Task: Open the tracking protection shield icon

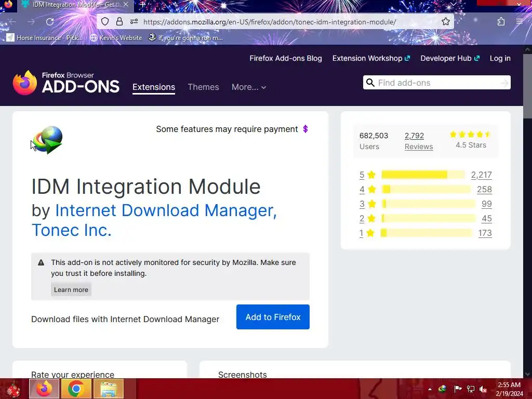Action: [x=105, y=22]
